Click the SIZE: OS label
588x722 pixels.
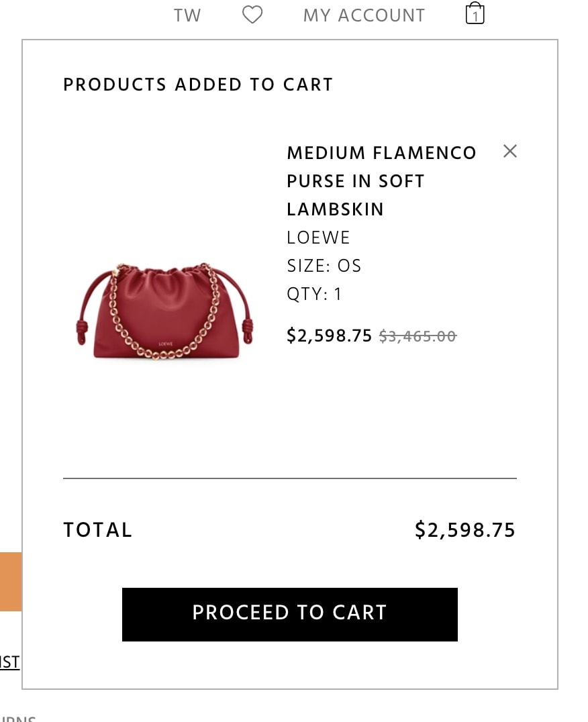pos(324,266)
